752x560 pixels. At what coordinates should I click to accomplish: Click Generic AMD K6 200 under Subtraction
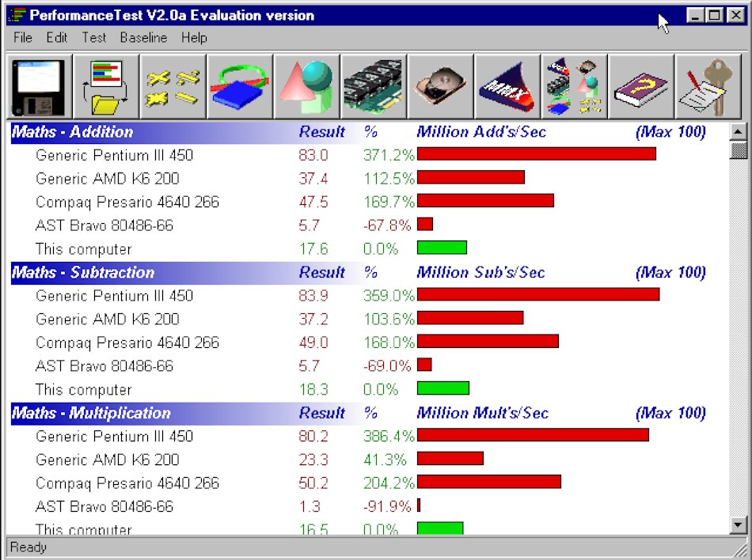[x=108, y=319]
